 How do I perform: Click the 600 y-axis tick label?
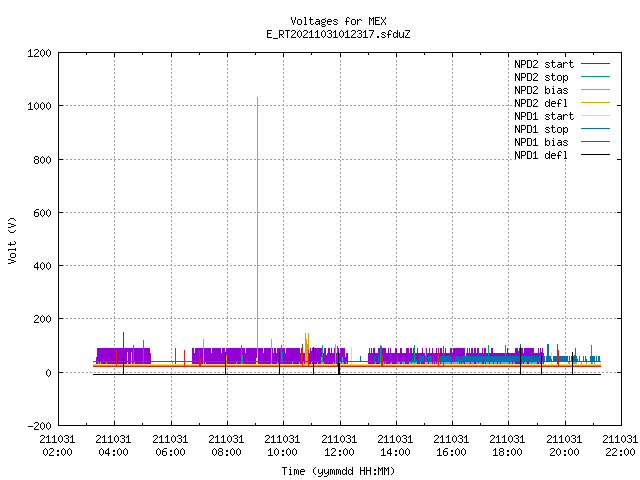42,213
